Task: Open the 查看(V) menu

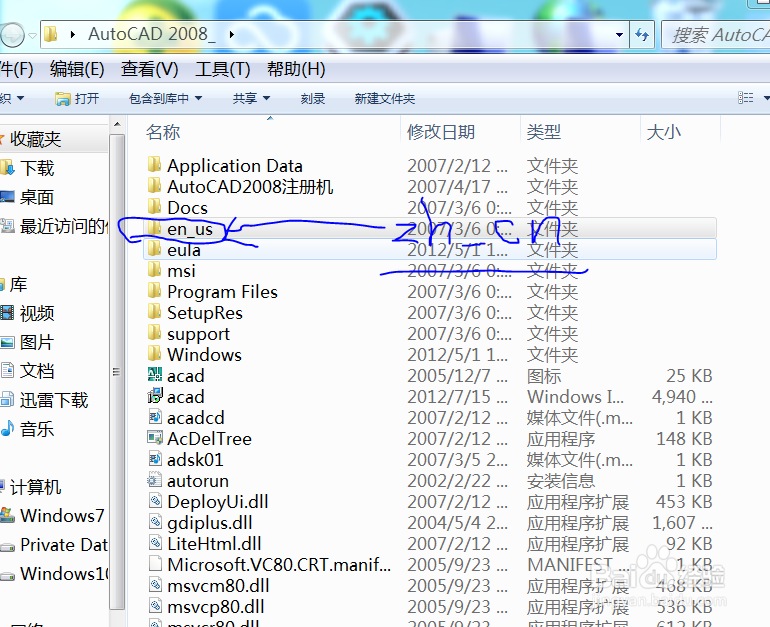Action: [149, 69]
